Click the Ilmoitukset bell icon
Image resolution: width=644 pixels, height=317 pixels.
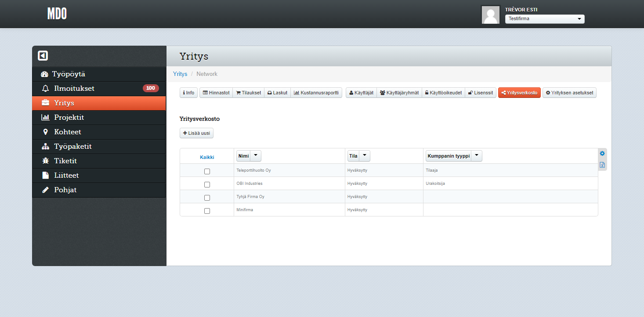pyautogui.click(x=45, y=89)
